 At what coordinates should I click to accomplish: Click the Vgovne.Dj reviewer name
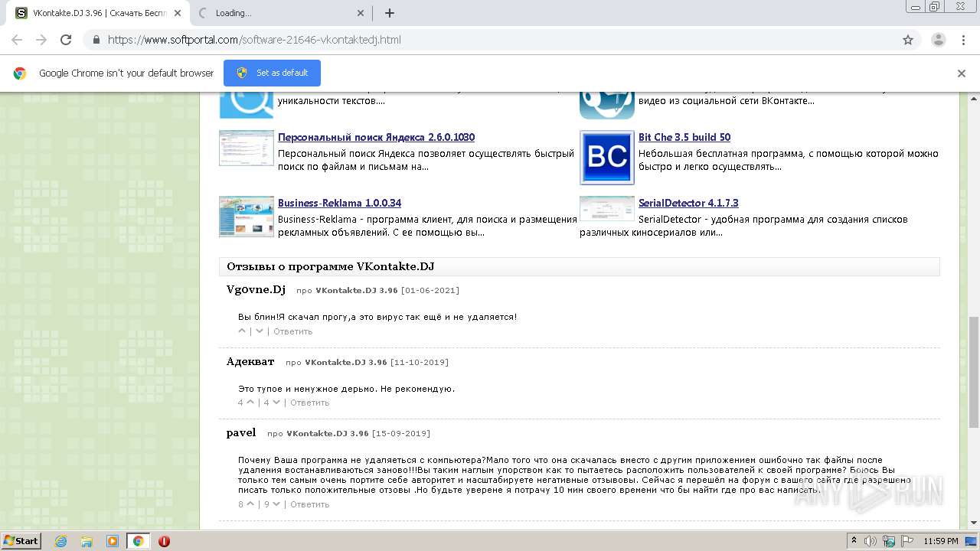point(256,289)
